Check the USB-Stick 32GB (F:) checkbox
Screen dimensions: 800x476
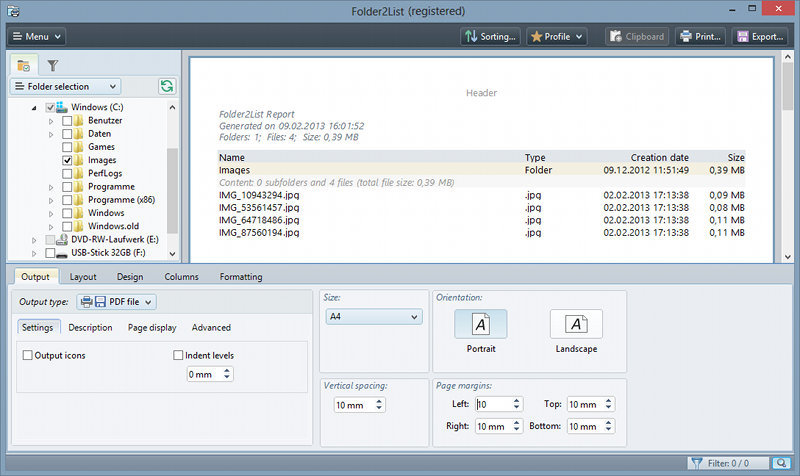tap(50, 253)
